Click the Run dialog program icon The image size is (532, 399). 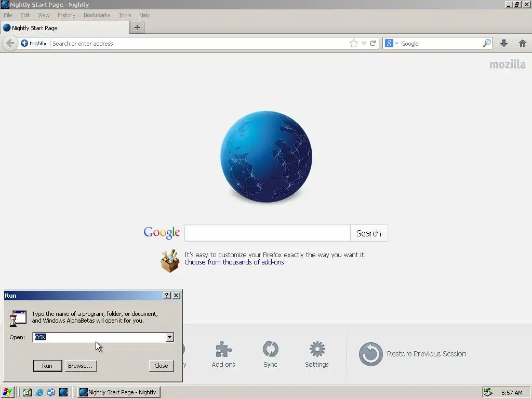18,318
